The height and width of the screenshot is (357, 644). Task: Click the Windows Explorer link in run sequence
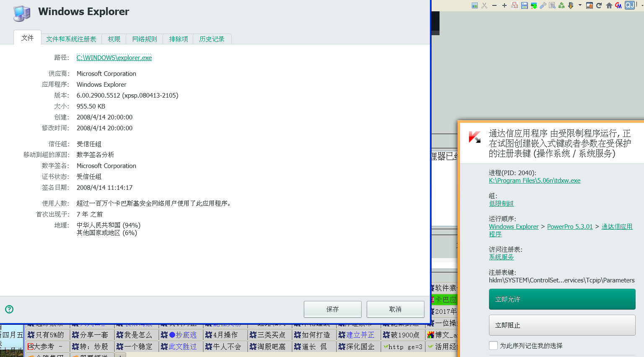[514, 227]
